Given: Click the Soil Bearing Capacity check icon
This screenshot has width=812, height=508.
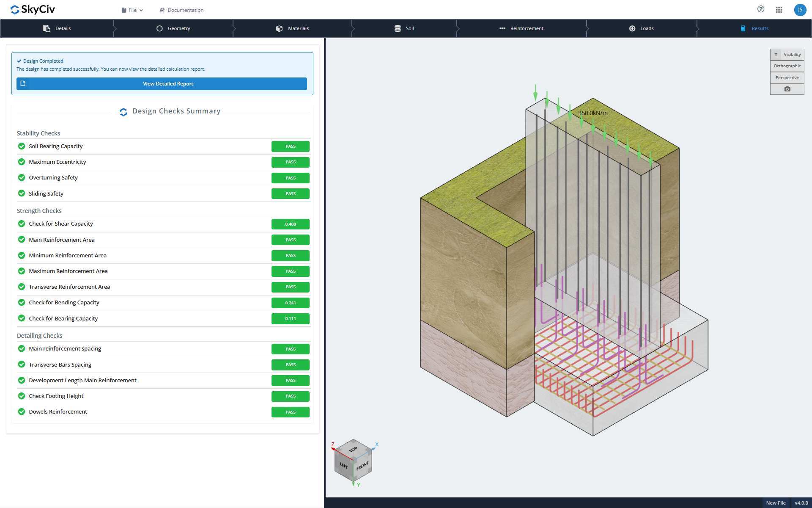Looking at the screenshot, I should (x=22, y=146).
